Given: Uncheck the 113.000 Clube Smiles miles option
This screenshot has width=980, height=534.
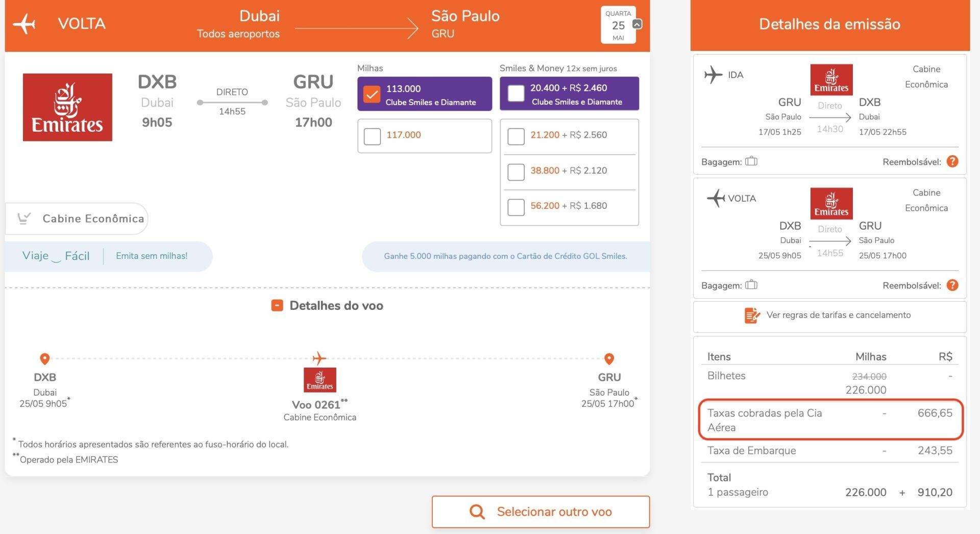Looking at the screenshot, I should (x=372, y=94).
